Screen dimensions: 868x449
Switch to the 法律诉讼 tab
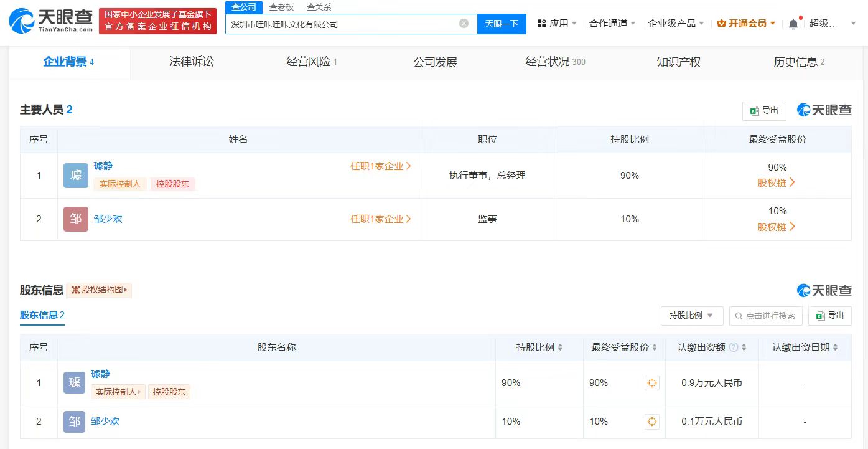click(x=191, y=62)
